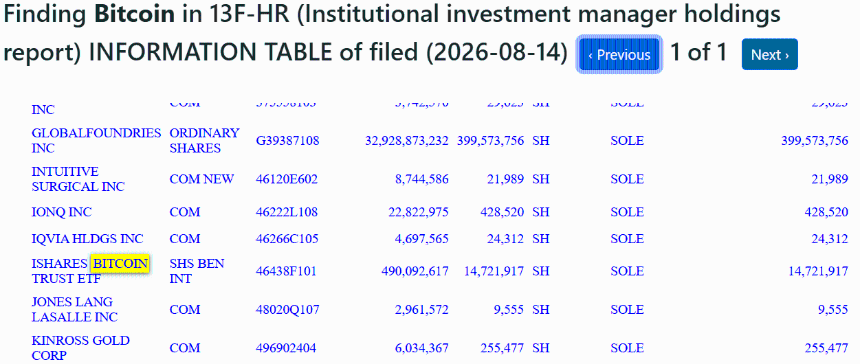The width and height of the screenshot is (860, 364).
Task: Click share amount 14,721,917 beside SH
Action: pyautogui.click(x=494, y=271)
